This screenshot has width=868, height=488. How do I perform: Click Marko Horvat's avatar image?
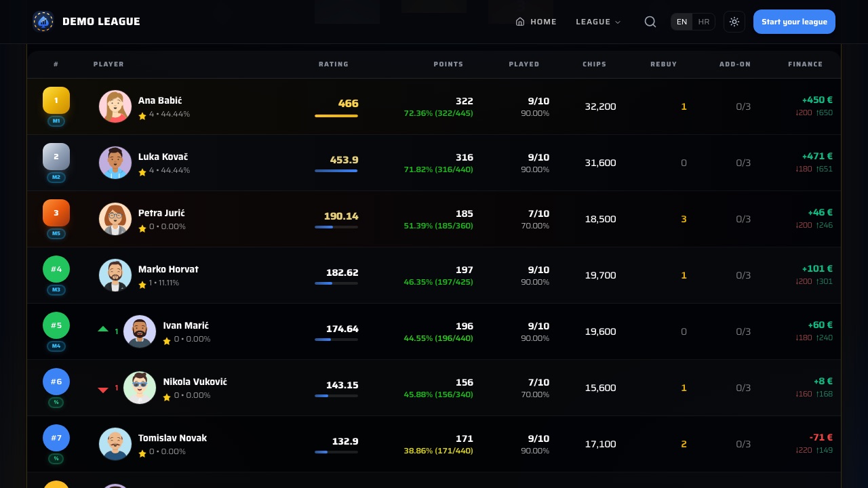[x=115, y=275]
